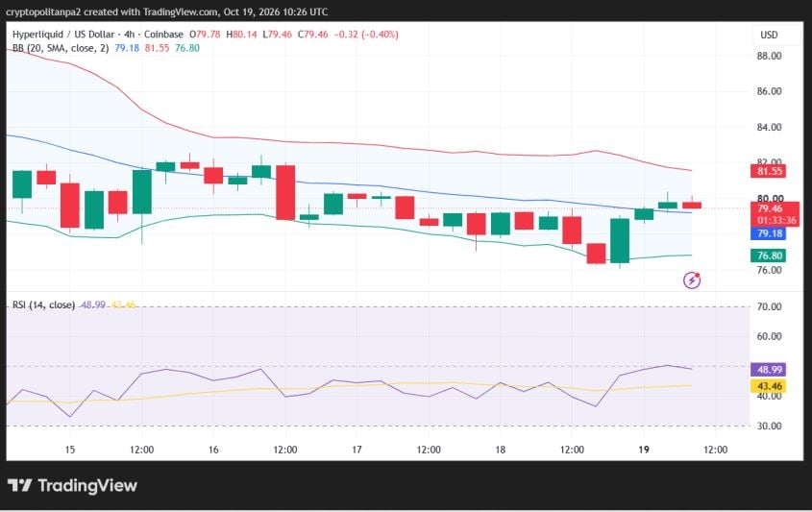Click the TradingView.com attribution text at top
The width and height of the screenshot is (812, 512).
coord(179,12)
